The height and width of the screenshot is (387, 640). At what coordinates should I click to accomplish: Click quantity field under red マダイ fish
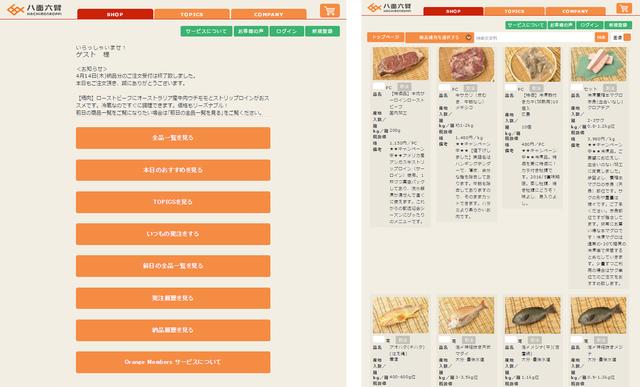(x=444, y=340)
